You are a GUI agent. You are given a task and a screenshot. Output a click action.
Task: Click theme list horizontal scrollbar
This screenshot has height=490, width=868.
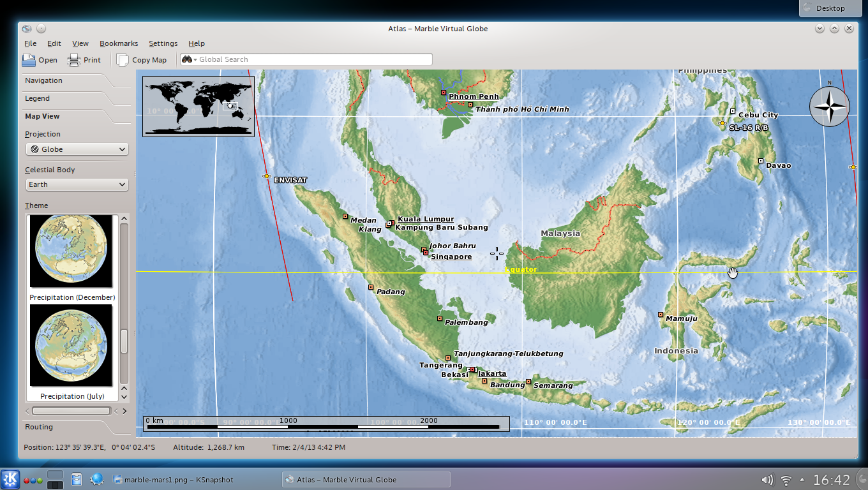coord(71,411)
